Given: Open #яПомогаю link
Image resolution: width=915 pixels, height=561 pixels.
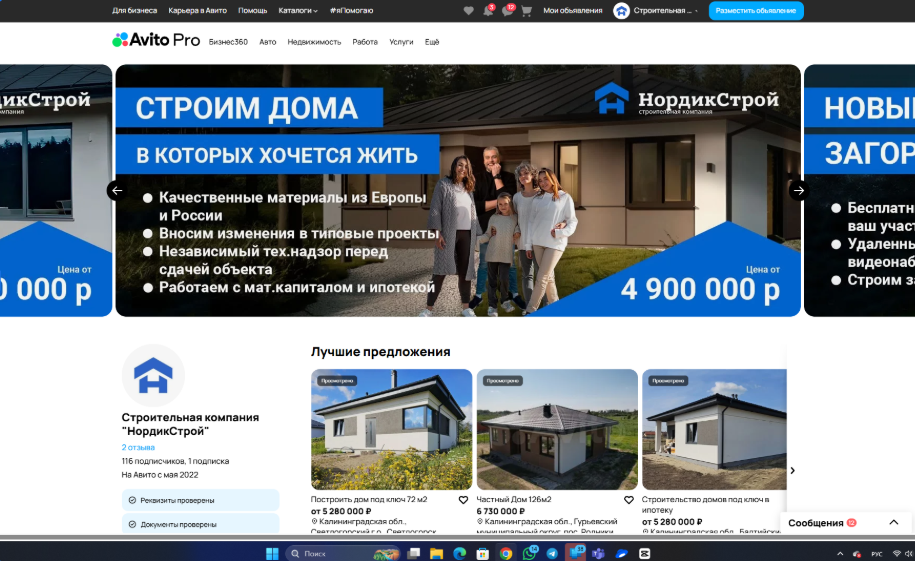Looking at the screenshot, I should pos(351,11).
